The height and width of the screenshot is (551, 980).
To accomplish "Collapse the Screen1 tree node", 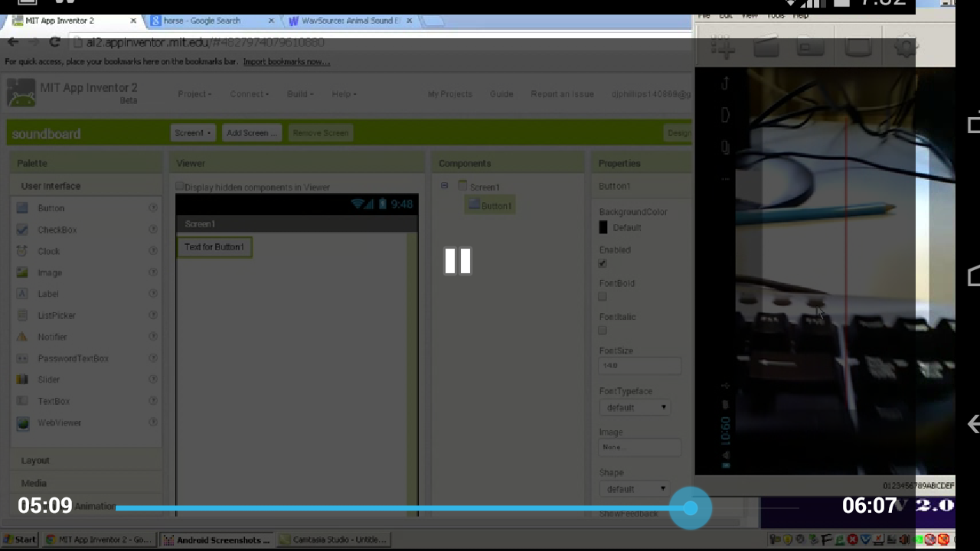I will [444, 186].
